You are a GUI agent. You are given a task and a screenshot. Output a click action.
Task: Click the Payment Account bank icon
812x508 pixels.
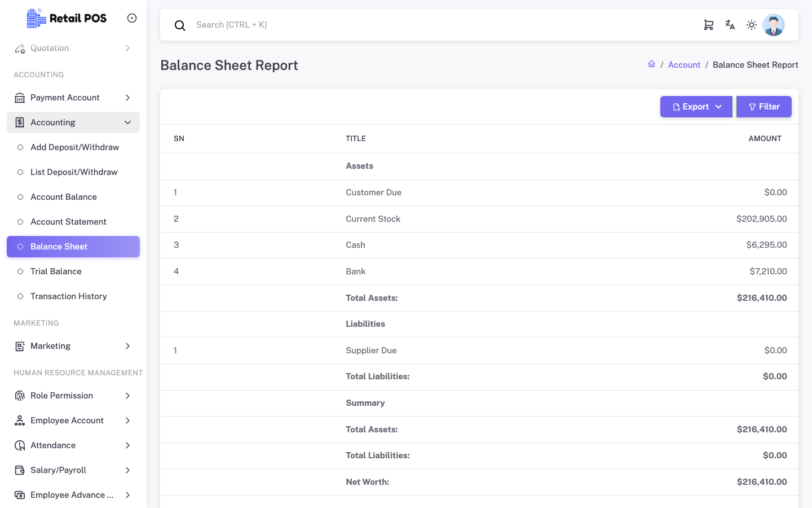20,98
